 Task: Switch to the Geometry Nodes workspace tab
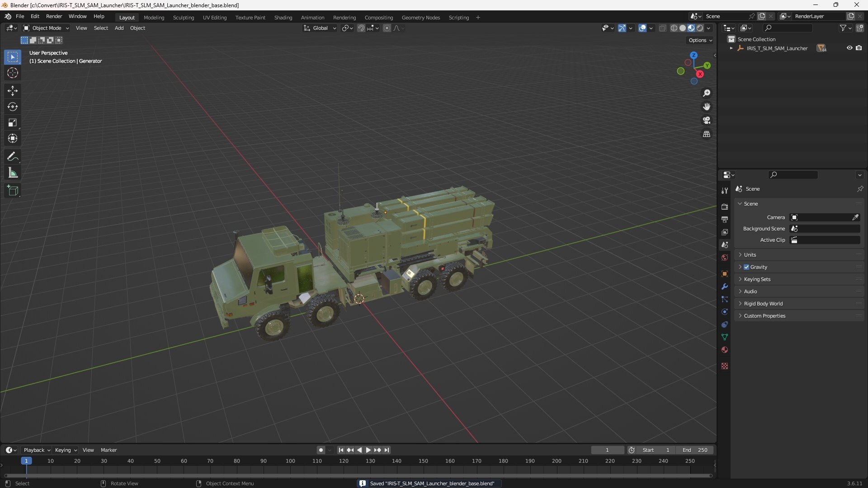pos(420,18)
